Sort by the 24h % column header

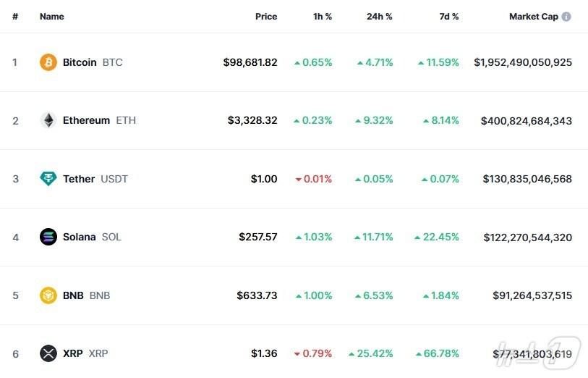click(x=379, y=17)
